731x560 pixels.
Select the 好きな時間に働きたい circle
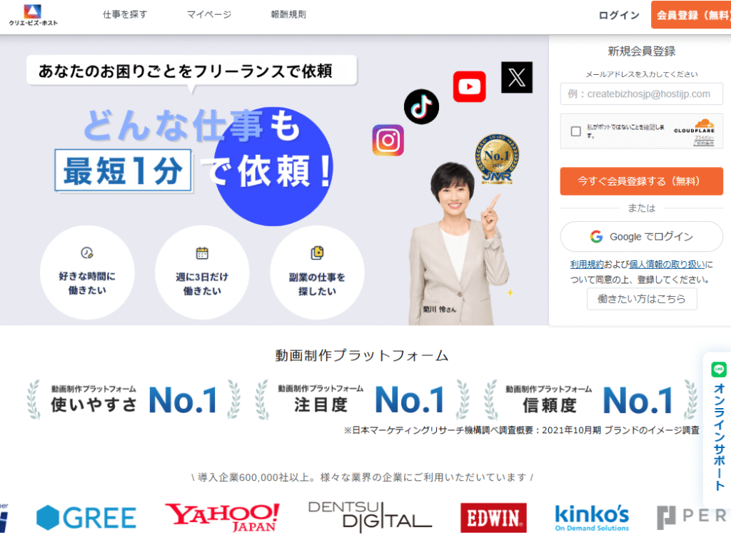(x=87, y=273)
